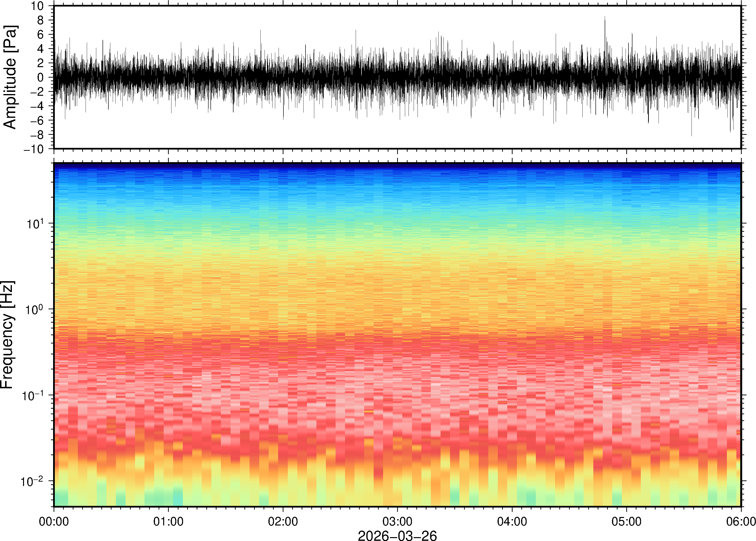Viewport: 756px width, 541px height.
Task: Click the 10 amplitude tick label
Action: click(37, 6)
